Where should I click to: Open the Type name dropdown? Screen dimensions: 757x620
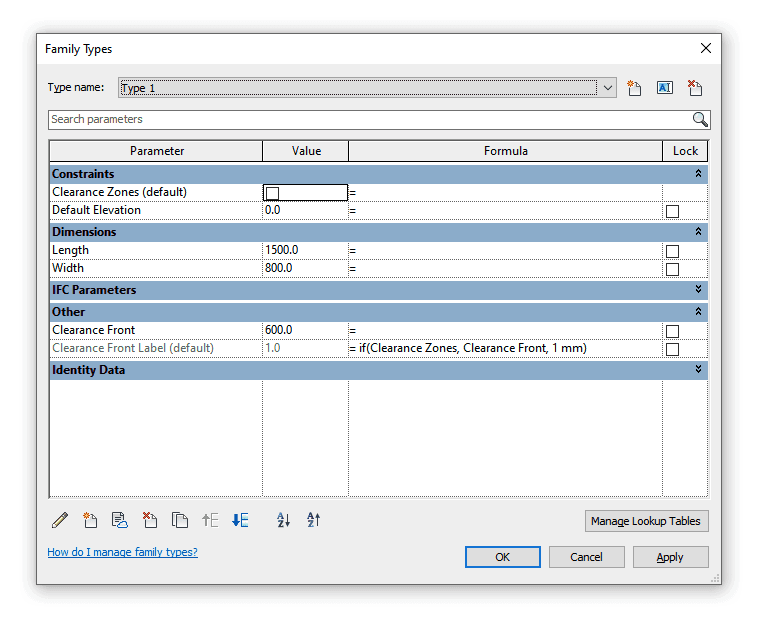point(607,88)
